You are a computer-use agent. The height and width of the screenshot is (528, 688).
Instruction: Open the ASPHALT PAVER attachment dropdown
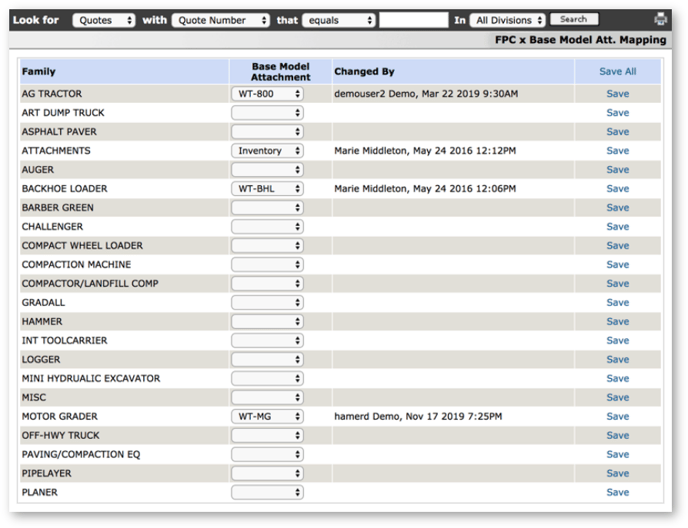267,132
